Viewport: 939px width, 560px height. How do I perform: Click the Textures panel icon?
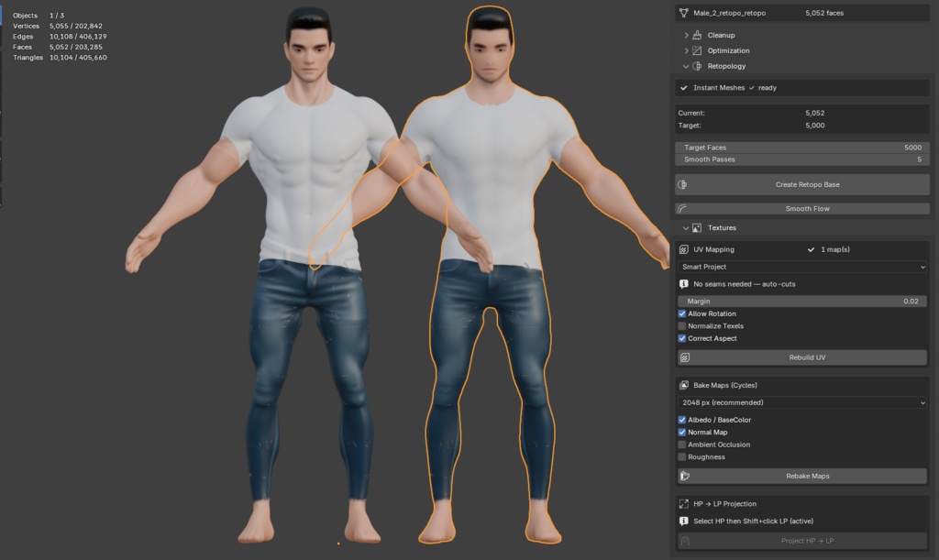coord(697,228)
